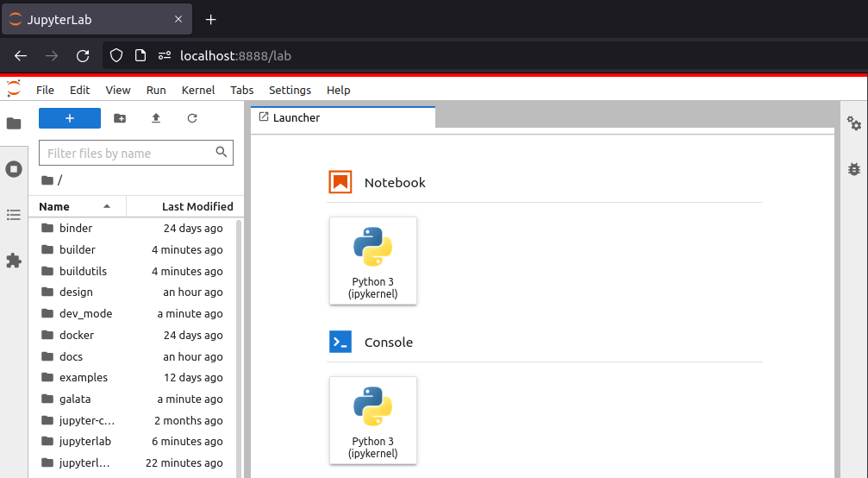Click the Upload Files icon
This screenshot has width=868, height=478.
click(x=156, y=118)
